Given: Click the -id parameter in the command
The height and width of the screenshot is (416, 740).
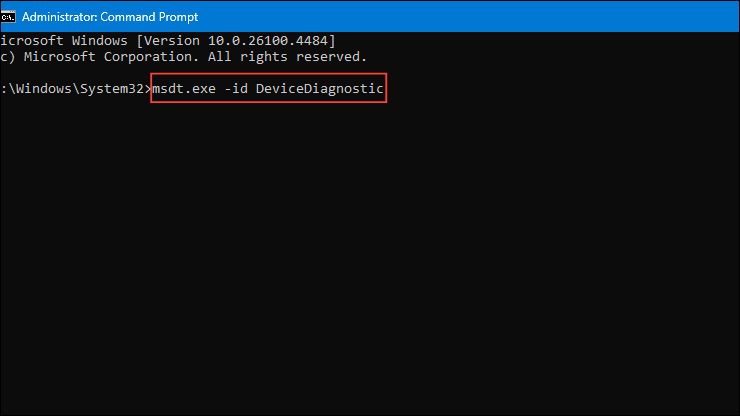Looking at the screenshot, I should (236, 88).
